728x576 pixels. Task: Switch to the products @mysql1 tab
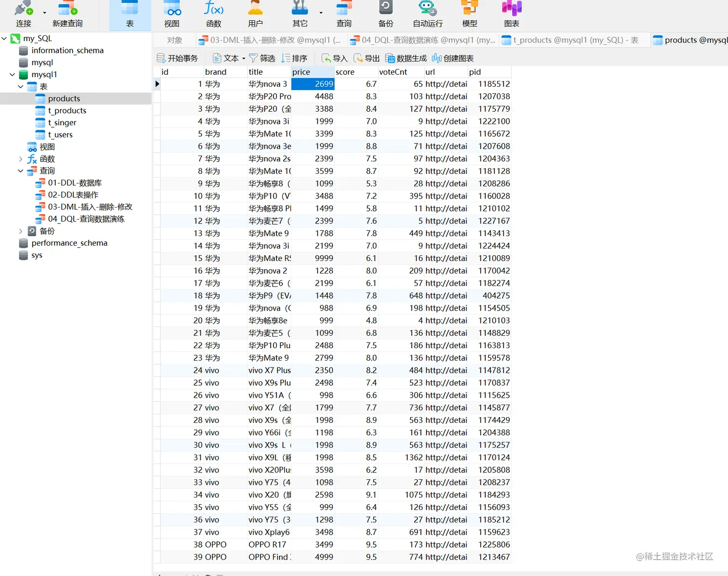tap(689, 40)
